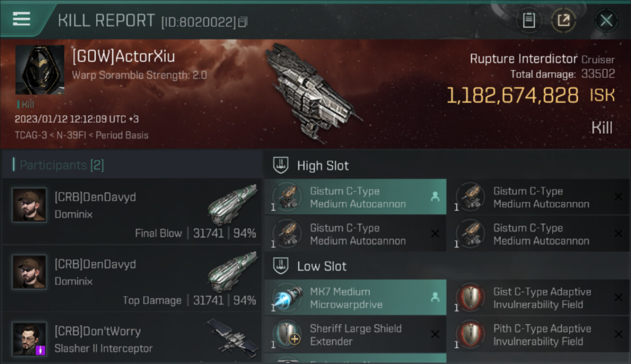631x364 pixels.
Task: Click Don'tWorry's character portrait
Action: [29, 339]
